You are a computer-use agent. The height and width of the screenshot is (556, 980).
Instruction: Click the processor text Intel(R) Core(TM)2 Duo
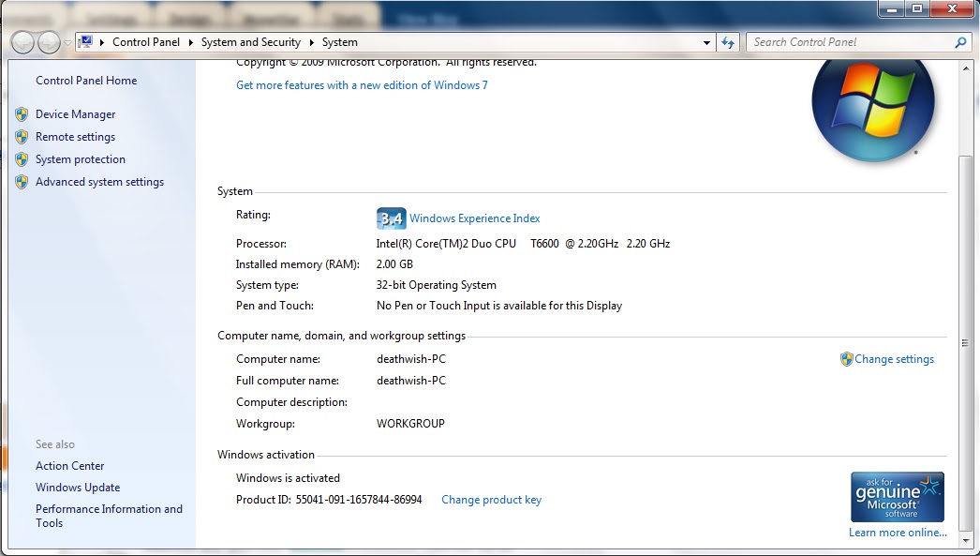tap(446, 243)
